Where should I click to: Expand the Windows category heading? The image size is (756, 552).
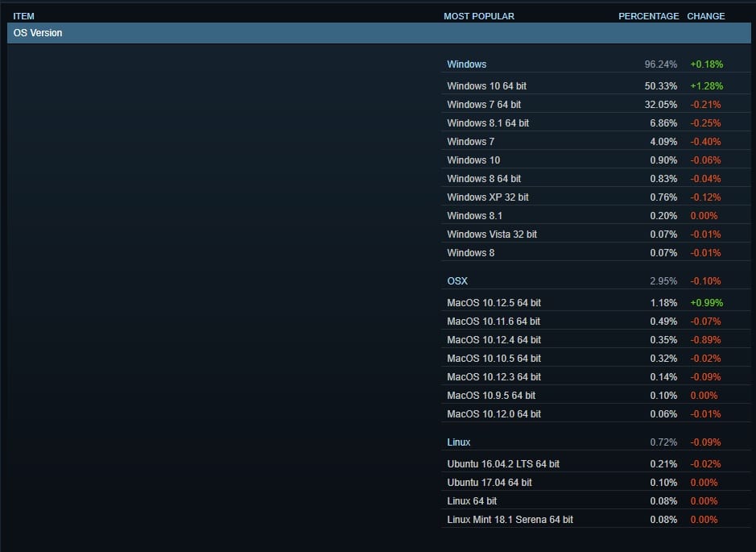coord(467,64)
